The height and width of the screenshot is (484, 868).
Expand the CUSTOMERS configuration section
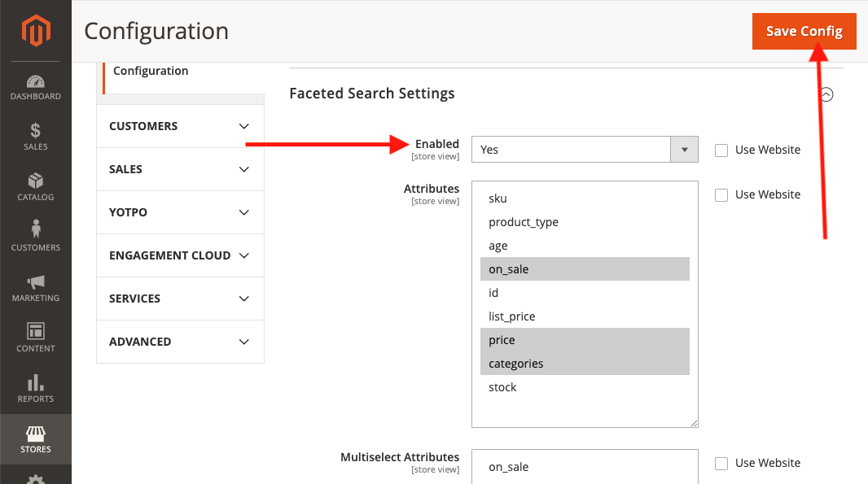point(180,126)
